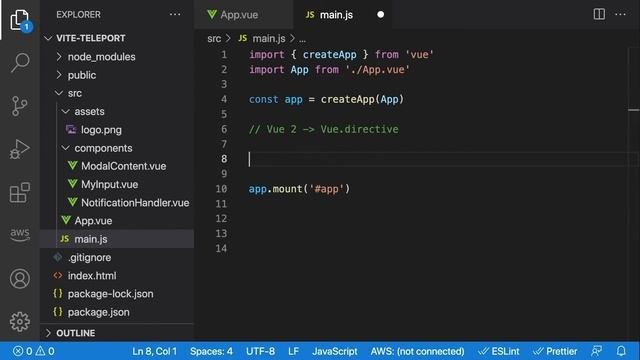Click the Prettier status item
Viewport: 640px width, 360px height.
point(555,351)
